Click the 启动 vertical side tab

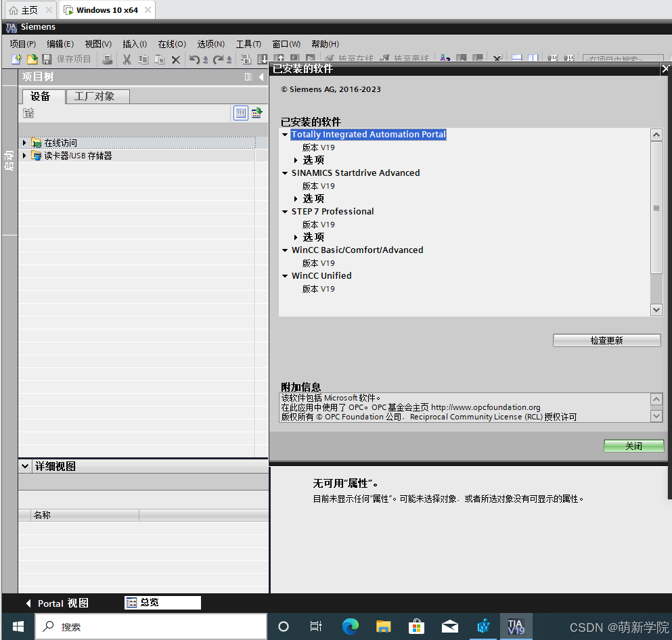[9, 160]
